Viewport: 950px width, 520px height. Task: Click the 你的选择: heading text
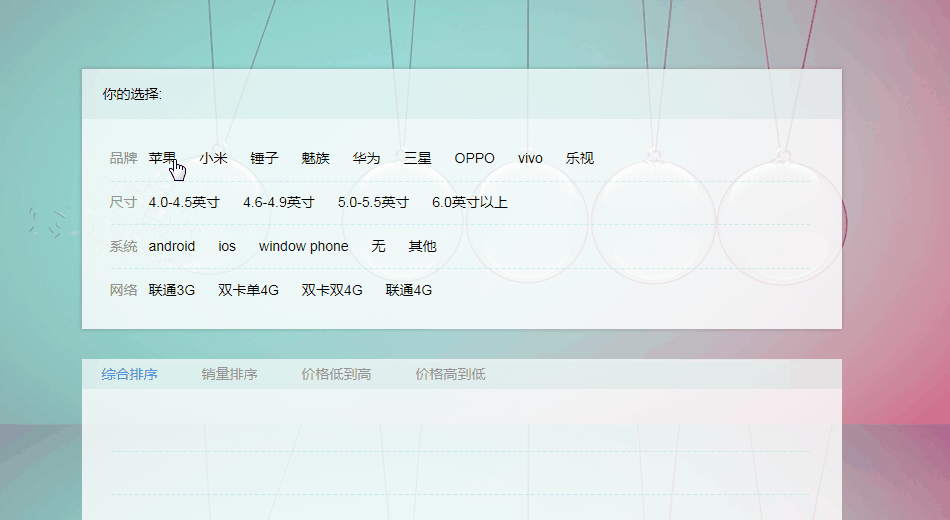pos(132,95)
